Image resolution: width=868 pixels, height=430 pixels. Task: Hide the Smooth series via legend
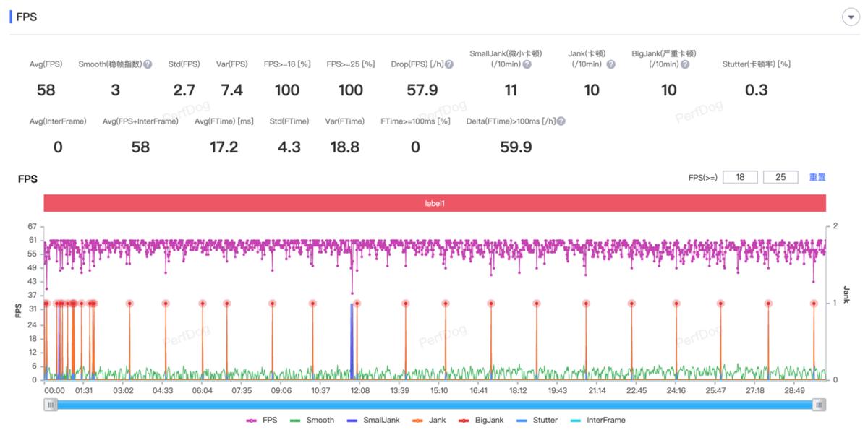[312, 420]
